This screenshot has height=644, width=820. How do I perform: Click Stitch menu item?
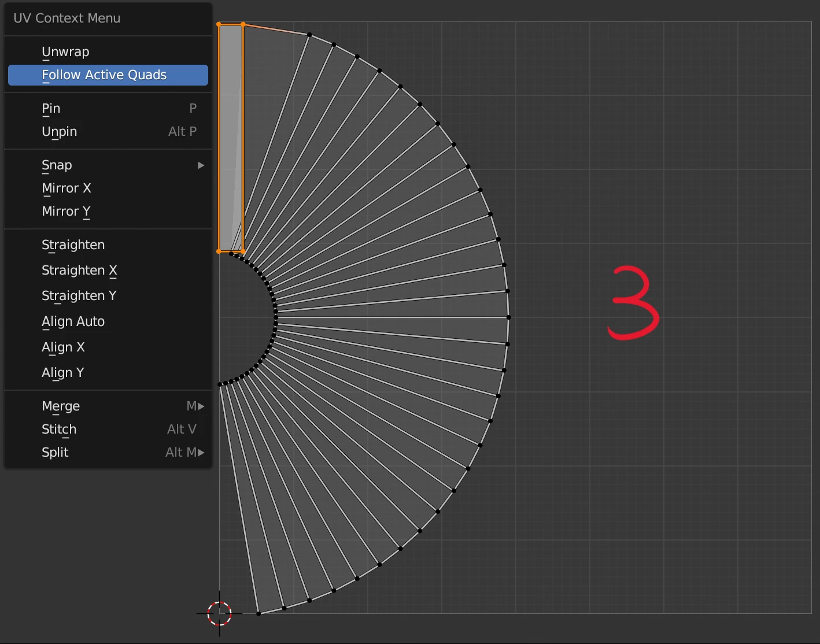pyautogui.click(x=59, y=430)
